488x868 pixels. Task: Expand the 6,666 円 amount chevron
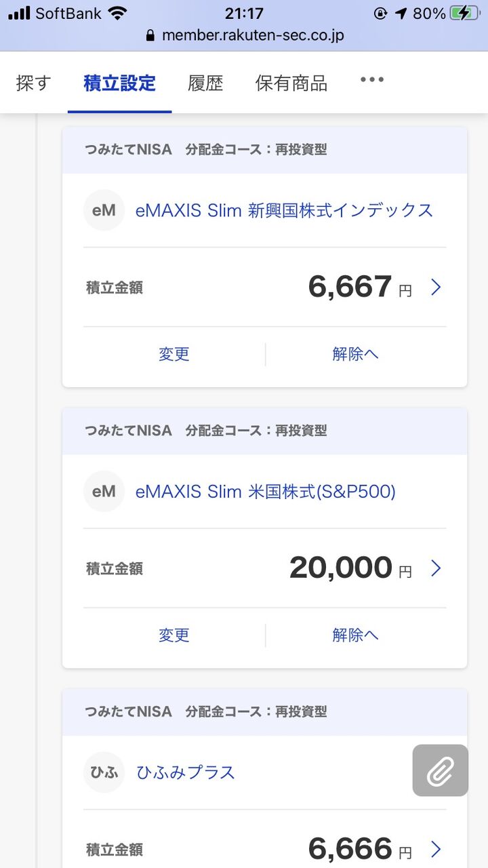click(436, 849)
